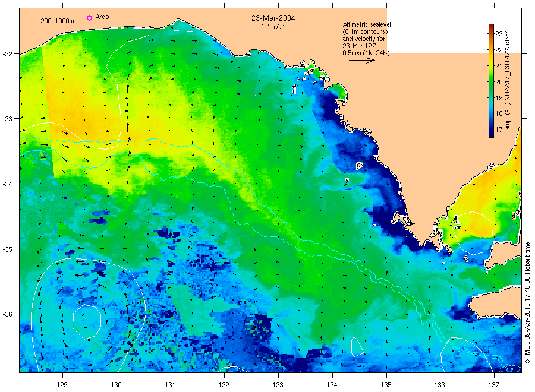Click the 18 value on color bar
This screenshot has height=392, width=535.
coord(499,113)
